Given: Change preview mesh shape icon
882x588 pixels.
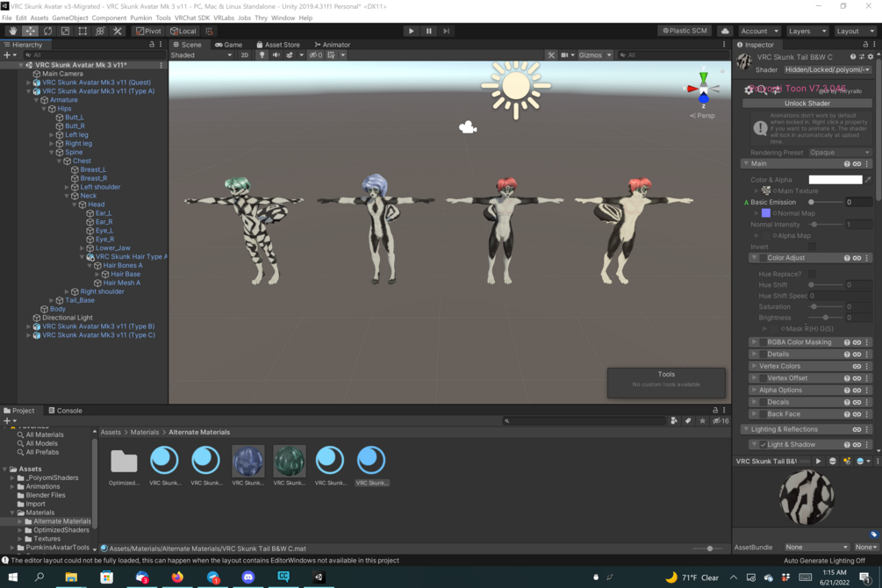Looking at the screenshot, I should tap(833, 462).
